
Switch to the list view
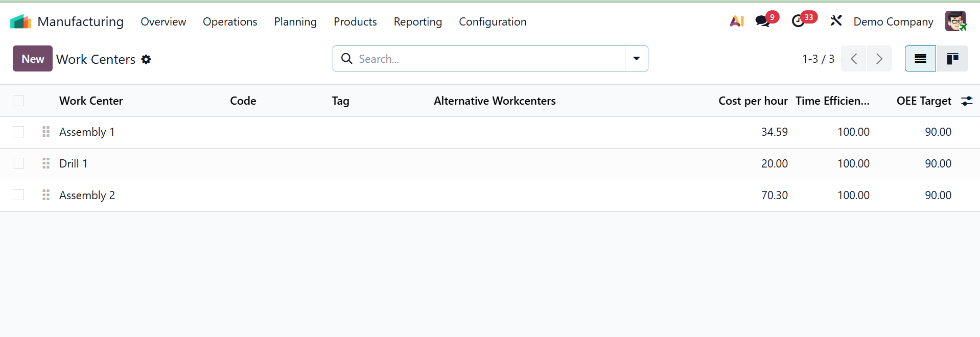(920, 59)
